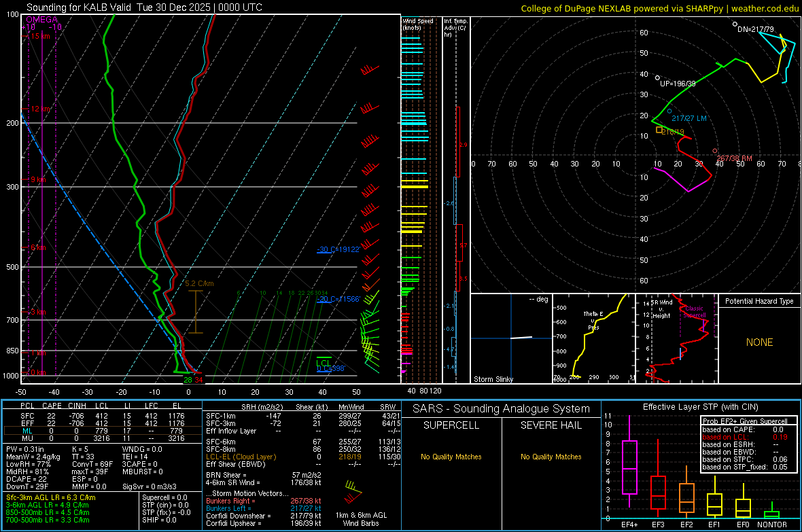Select the 'EFF' parcel row label
This screenshot has width=802, height=532.
pos(27,423)
